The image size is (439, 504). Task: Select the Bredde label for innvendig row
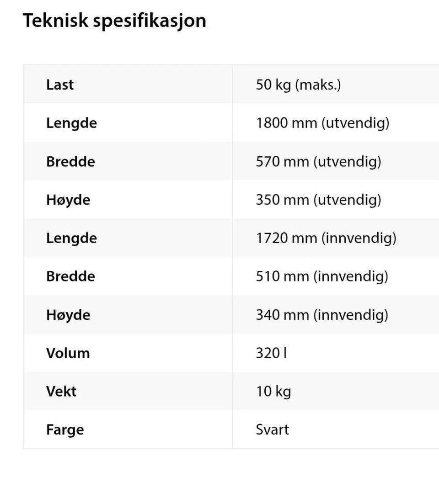tap(70, 276)
